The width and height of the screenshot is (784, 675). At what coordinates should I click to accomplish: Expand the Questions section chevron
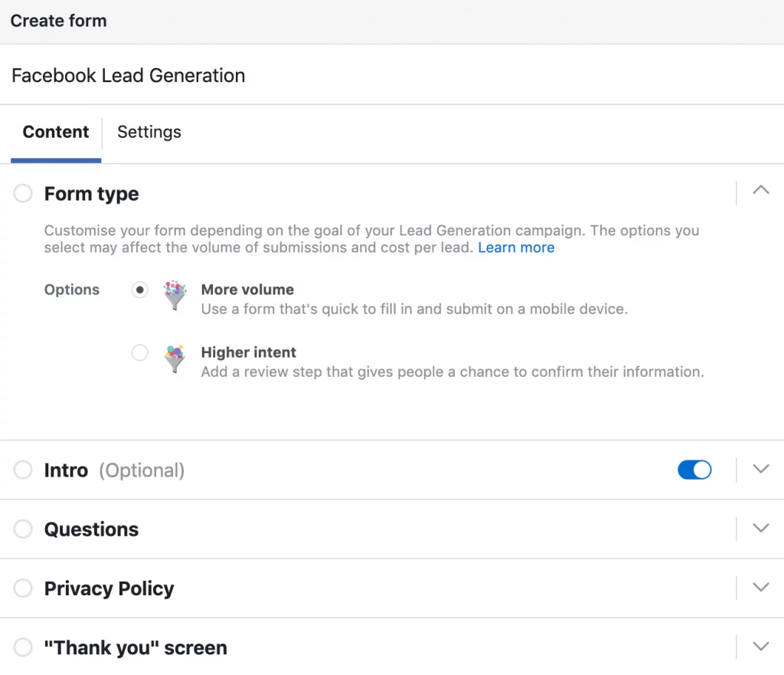(x=760, y=528)
